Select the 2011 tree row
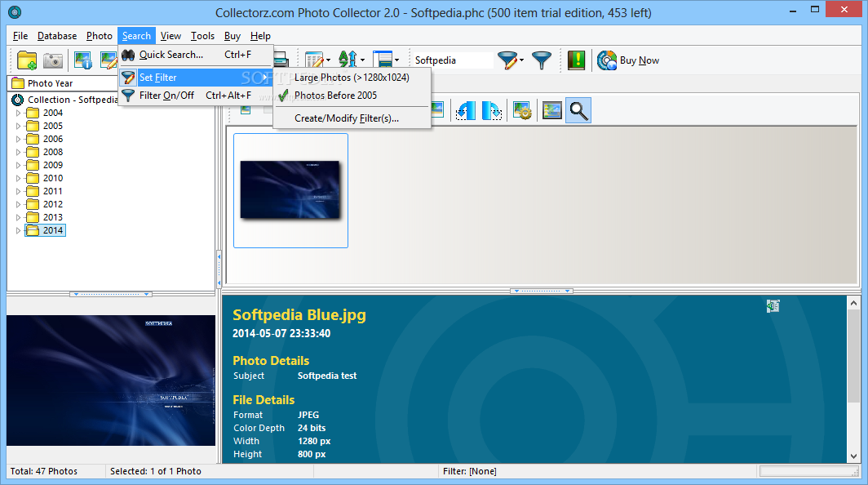Screen dimensions: 868x485 tap(52, 191)
